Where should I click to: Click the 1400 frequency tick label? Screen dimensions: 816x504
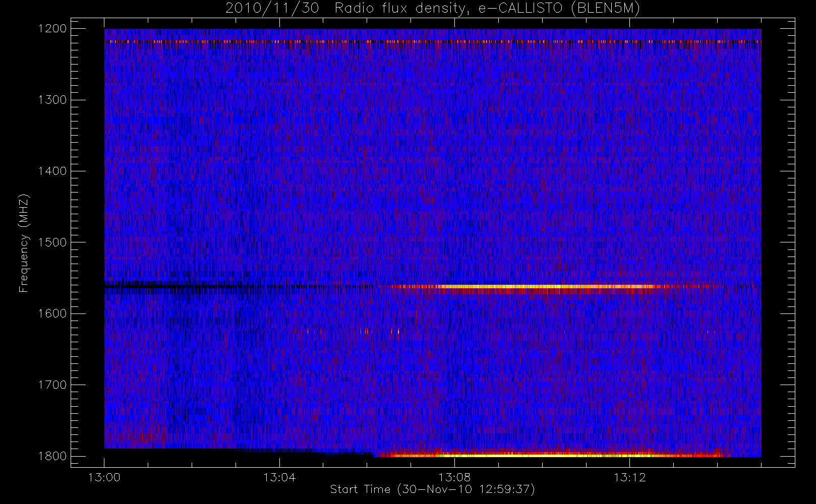pos(52,171)
